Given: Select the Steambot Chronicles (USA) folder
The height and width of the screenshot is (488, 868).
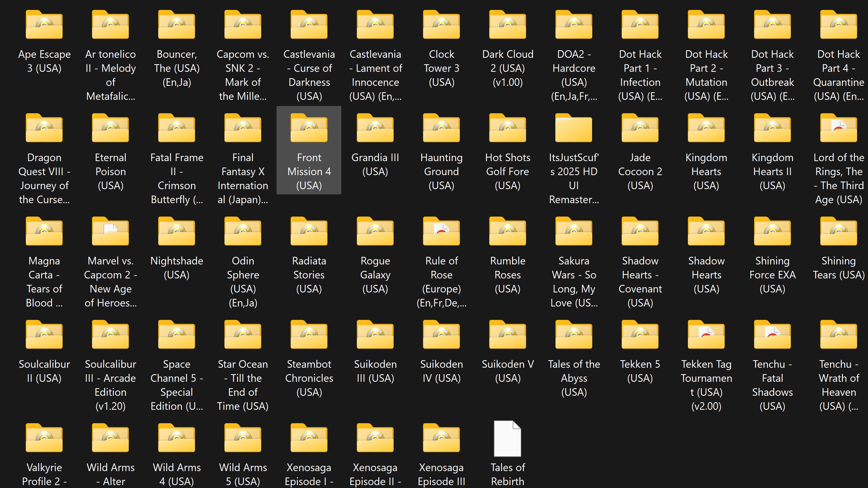Looking at the screenshot, I should click(309, 334).
